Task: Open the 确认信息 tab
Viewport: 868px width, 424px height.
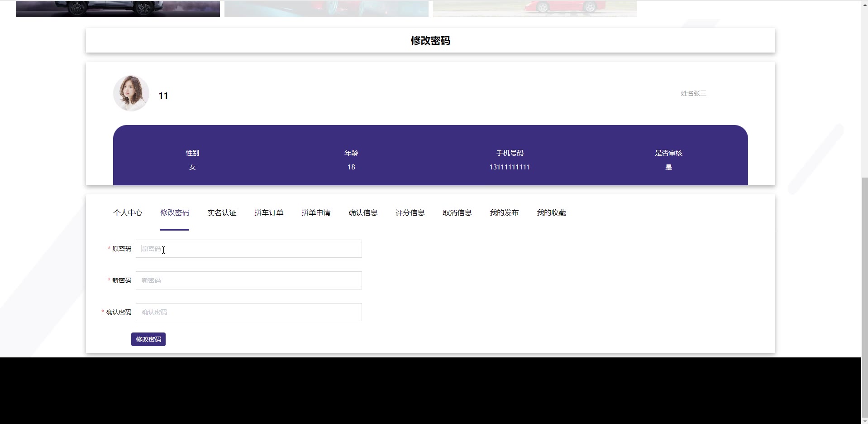Action: (363, 212)
